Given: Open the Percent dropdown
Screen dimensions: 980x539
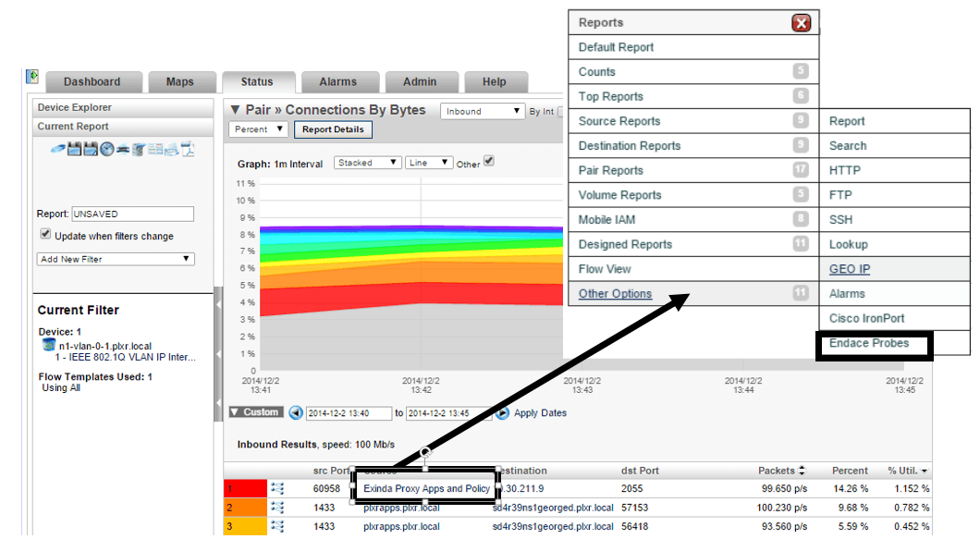Looking at the screenshot, I should tap(258, 129).
